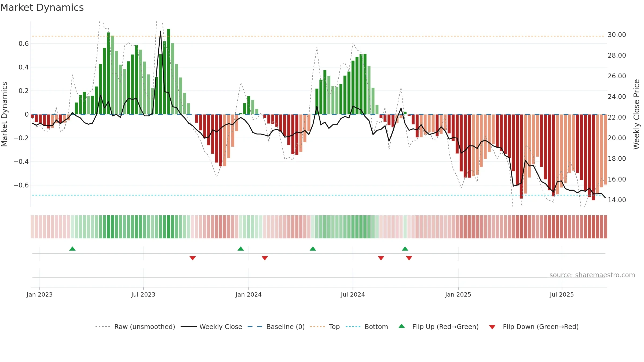Click the 0.6 Market Dynamics axis label

pyautogui.click(x=24, y=43)
